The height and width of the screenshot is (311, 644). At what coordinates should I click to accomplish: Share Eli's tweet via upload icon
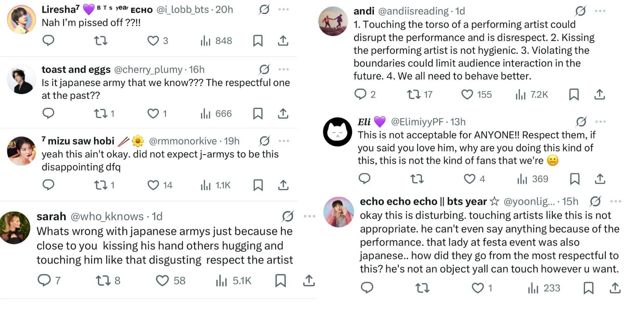click(x=600, y=179)
